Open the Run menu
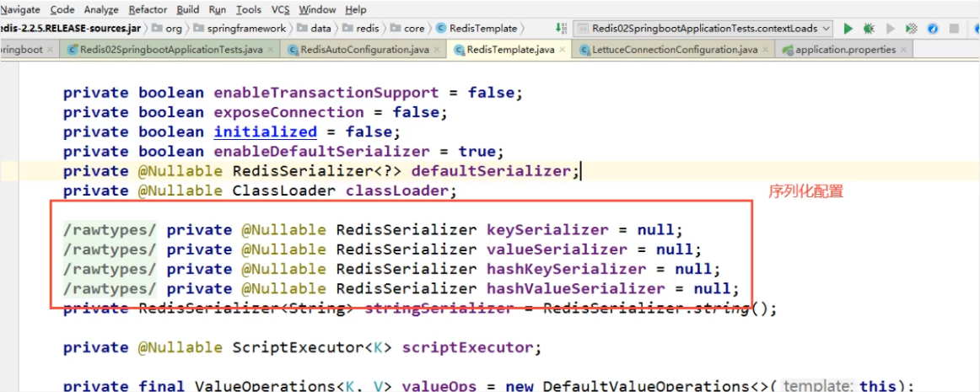The width and height of the screenshot is (980, 392). 218,9
